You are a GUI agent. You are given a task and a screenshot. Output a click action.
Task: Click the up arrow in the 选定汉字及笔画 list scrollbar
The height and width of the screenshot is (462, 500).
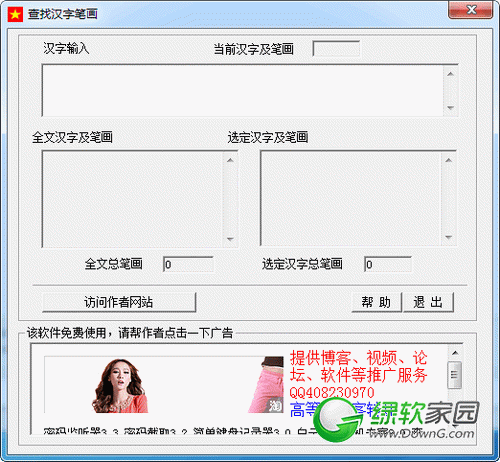pos(448,160)
